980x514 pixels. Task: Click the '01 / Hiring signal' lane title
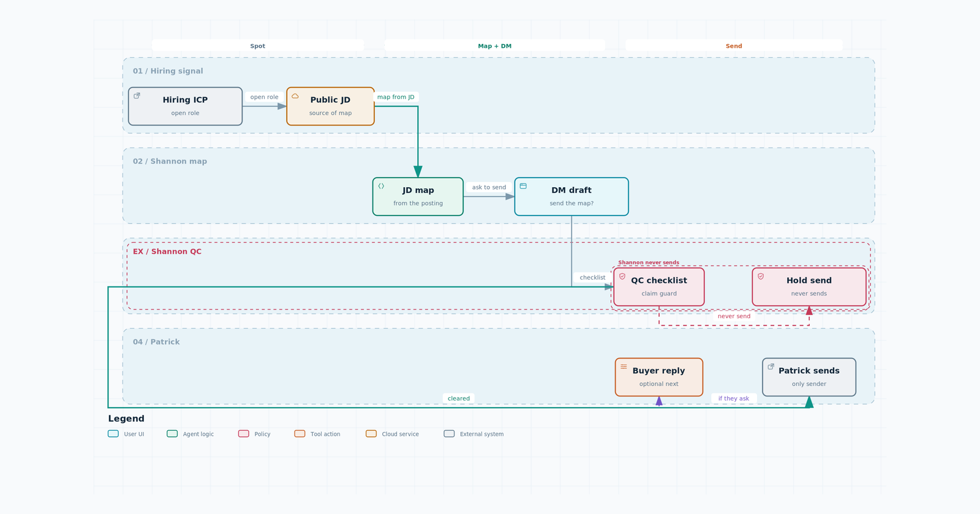[168, 71]
